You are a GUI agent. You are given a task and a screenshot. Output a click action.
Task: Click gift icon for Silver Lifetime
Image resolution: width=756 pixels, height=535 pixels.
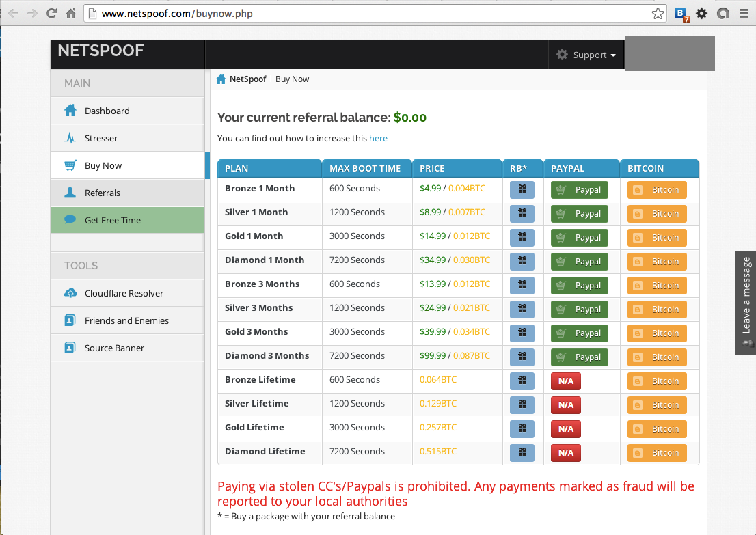click(x=522, y=405)
